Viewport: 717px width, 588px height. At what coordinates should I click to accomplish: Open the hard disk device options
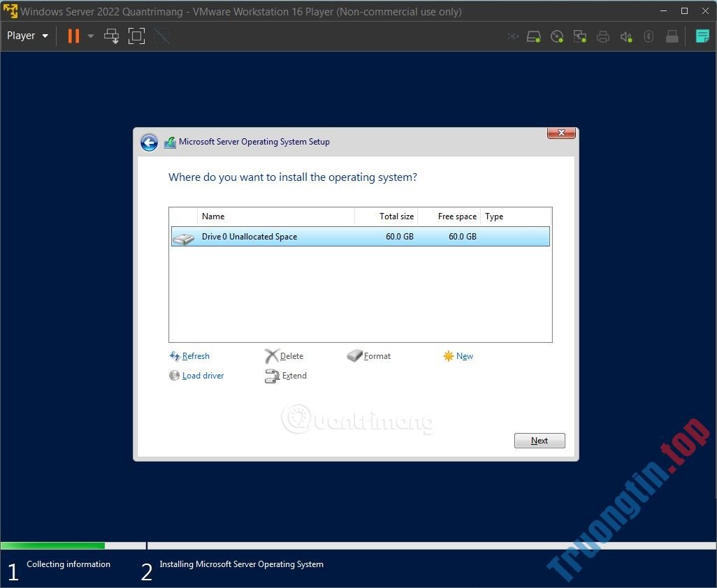pyautogui.click(x=534, y=36)
